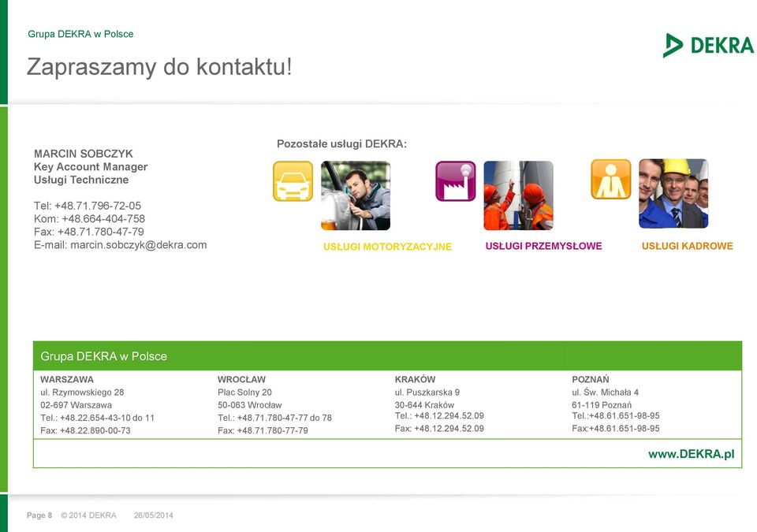Screen dimensions: 757x532
Task: Click 'Grupa DEKRA w Polsce' top header text
Action: pyautogui.click(x=80, y=34)
